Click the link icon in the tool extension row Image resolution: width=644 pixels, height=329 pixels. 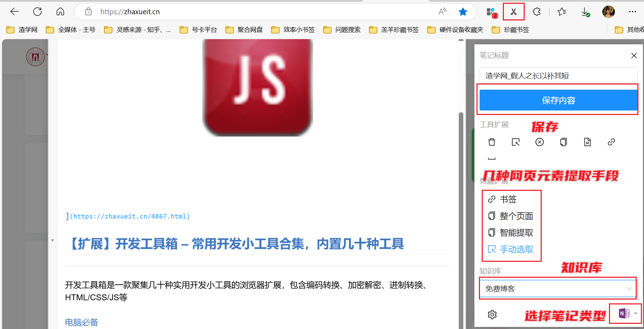point(611,142)
